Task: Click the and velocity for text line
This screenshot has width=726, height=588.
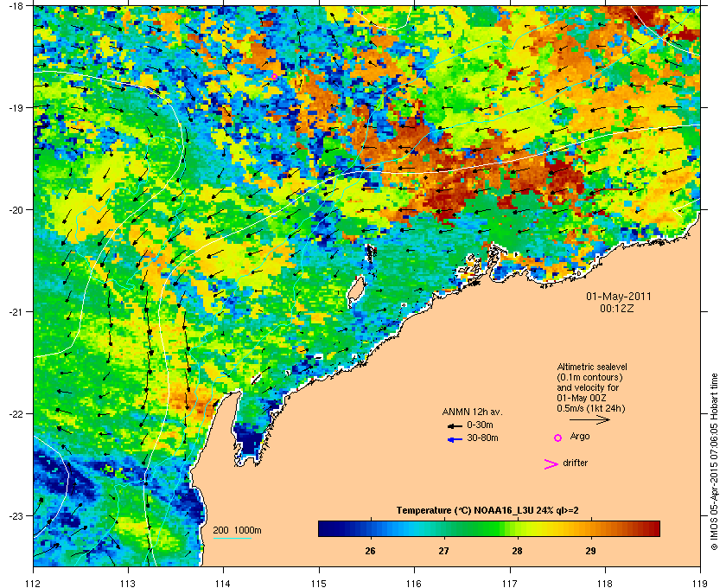Action: click(588, 388)
